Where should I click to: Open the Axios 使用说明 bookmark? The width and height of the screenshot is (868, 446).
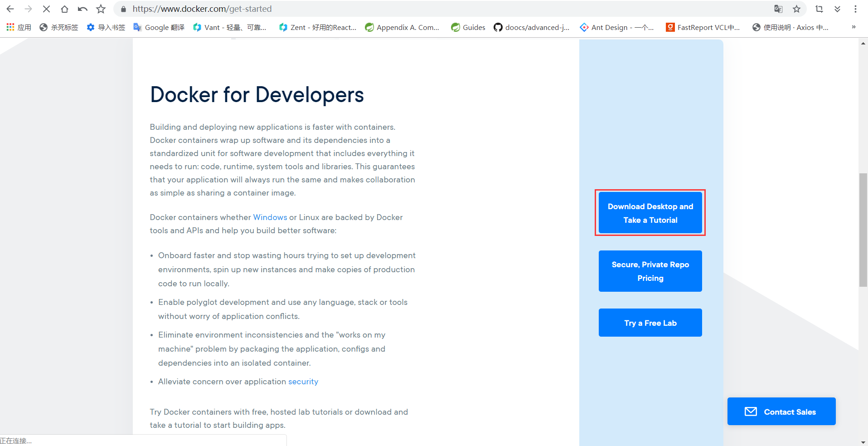click(790, 27)
